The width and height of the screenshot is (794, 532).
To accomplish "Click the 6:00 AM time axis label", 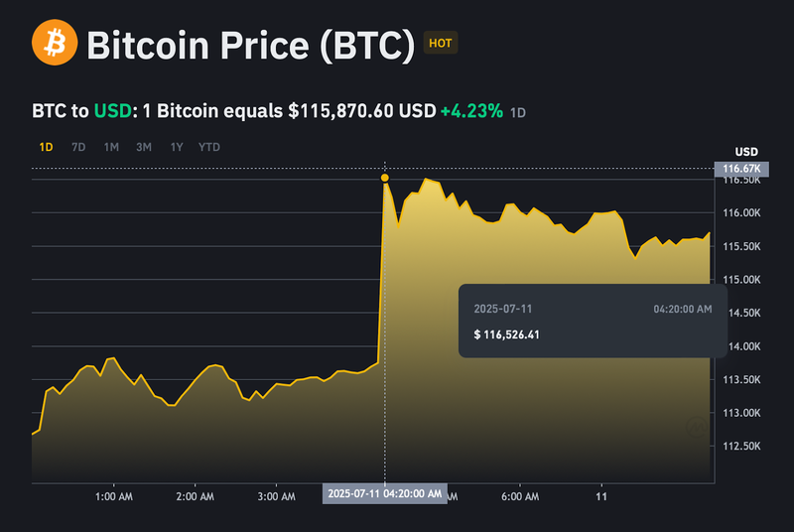I will coord(520,494).
